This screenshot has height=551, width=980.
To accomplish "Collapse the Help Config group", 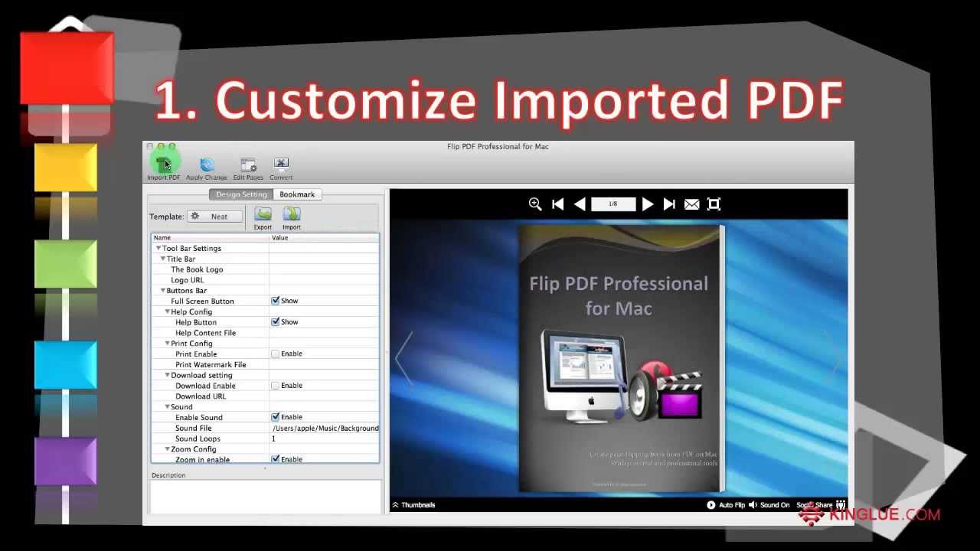I will point(168,311).
